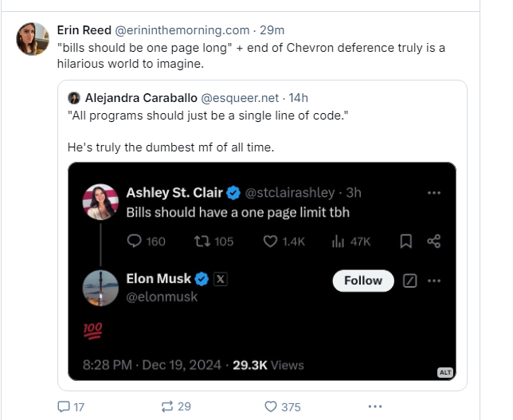Click the repost icon showing 29
Viewport: 513px width, 420px height.
tap(167, 406)
